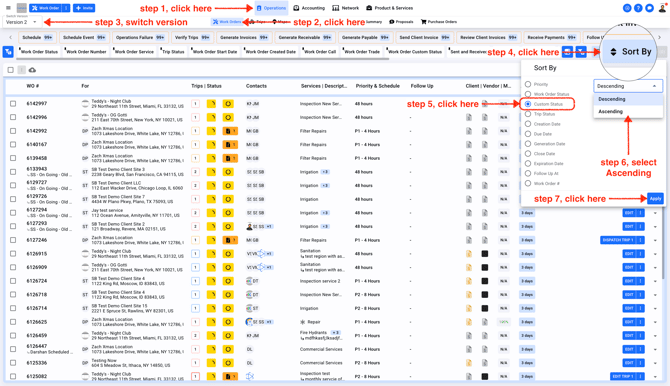Click the cloud download icon
The image size is (670, 386).
click(32, 70)
